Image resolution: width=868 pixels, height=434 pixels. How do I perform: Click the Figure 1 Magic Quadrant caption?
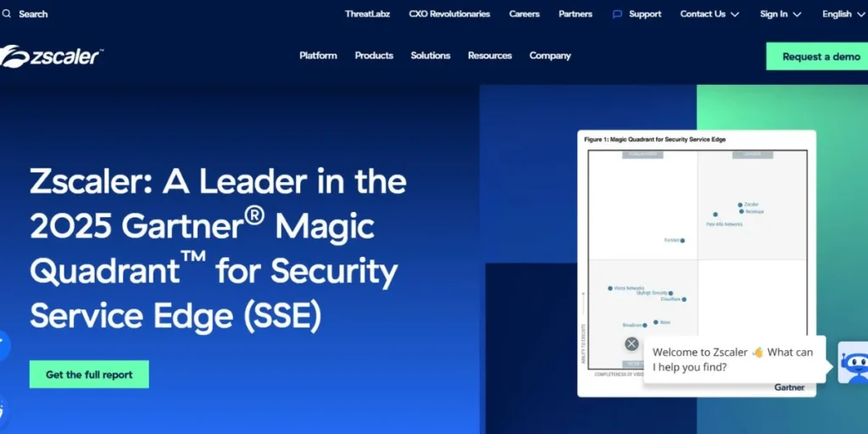click(655, 140)
